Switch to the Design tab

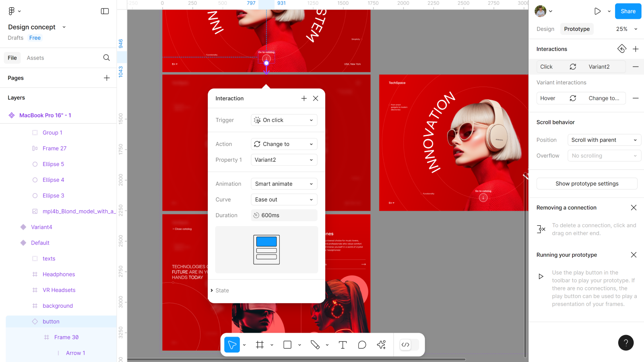[545, 29]
